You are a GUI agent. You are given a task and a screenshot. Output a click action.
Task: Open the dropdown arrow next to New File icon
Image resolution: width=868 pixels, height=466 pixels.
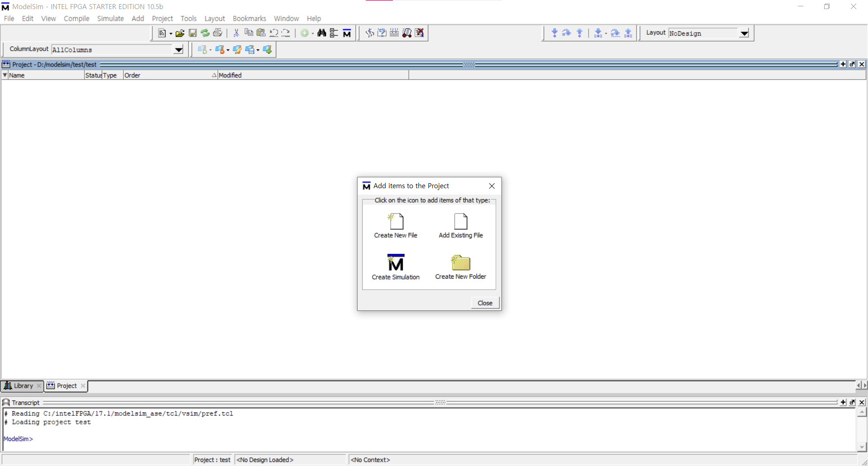tap(171, 33)
